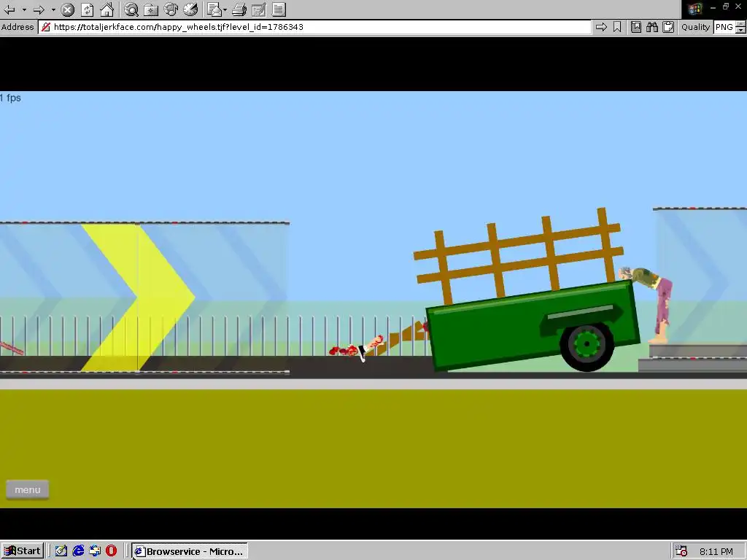Screen dimensions: 747x560
Task: Click the 8:11 PM taskbar clock
Action: click(716, 551)
